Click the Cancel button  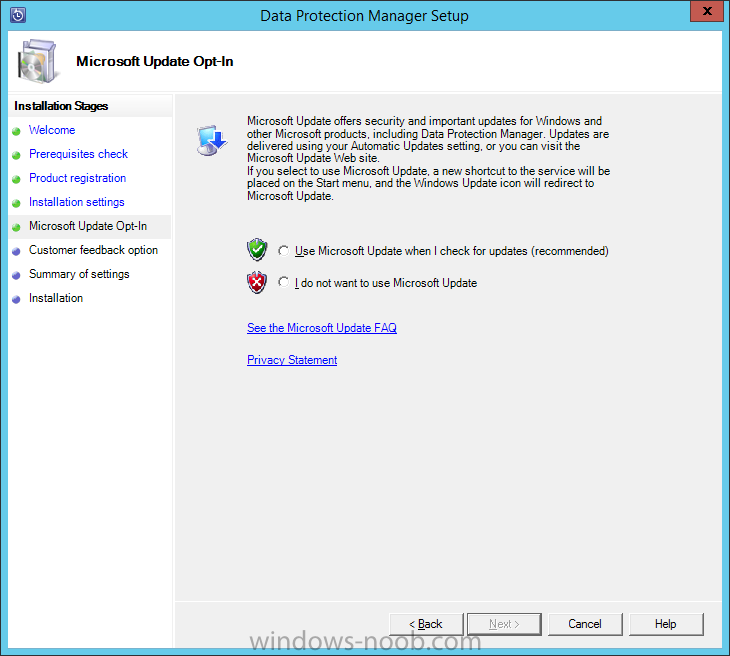585,624
